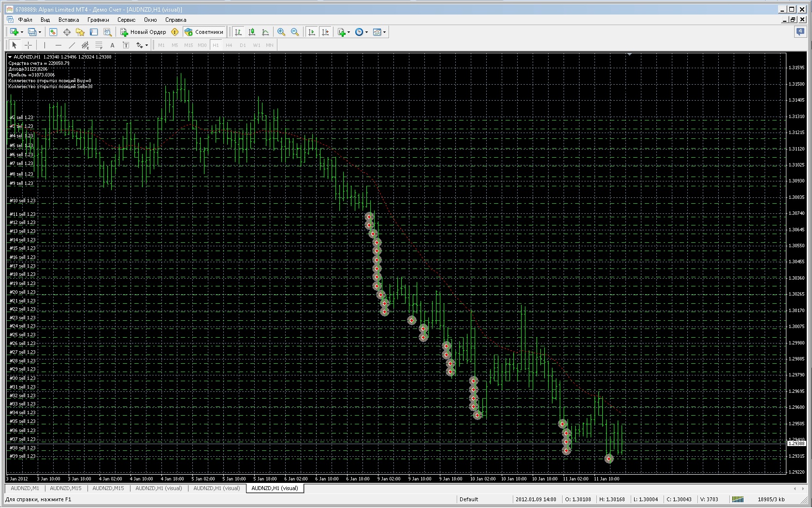Click the application system menu icon in the menu bar
Screen dimensions: 812x508
tap(10, 20)
